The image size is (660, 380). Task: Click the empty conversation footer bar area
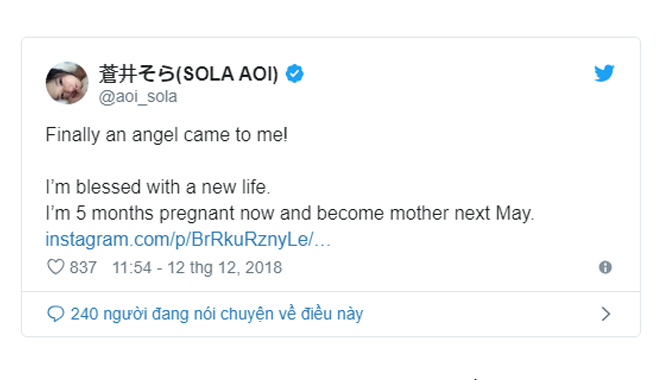(x=480, y=314)
